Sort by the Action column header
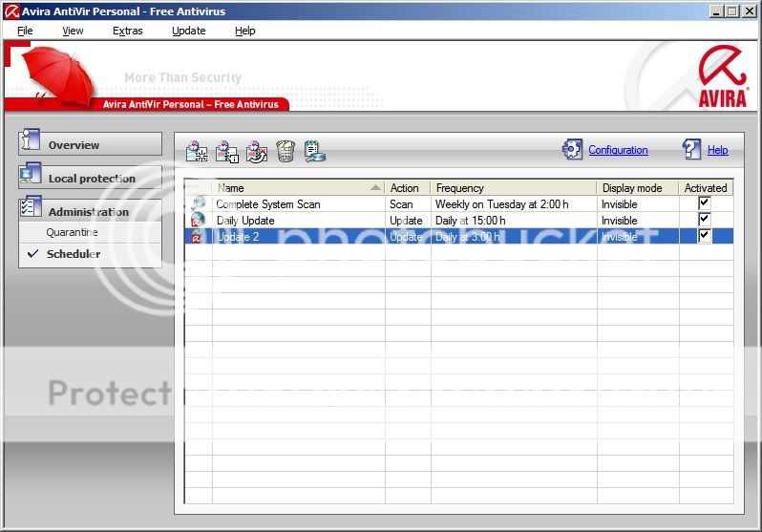 (408, 188)
